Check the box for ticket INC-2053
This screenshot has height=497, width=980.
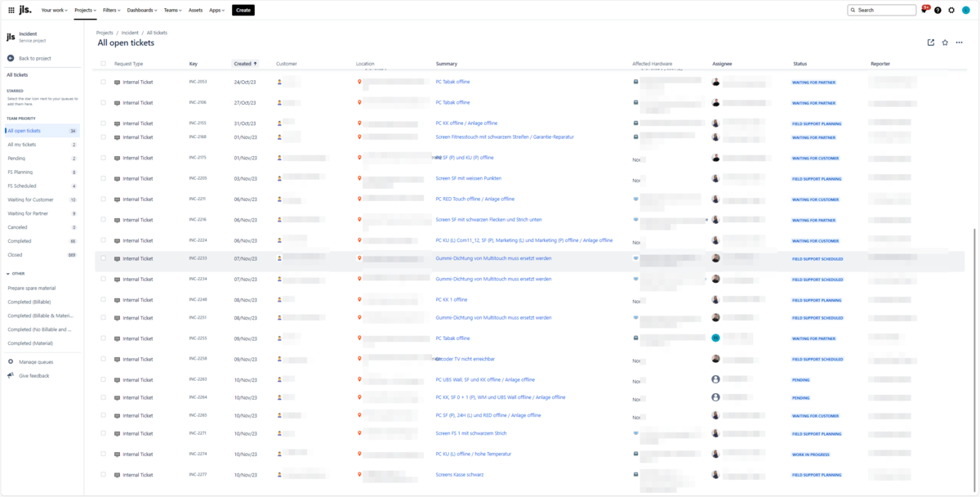103,82
